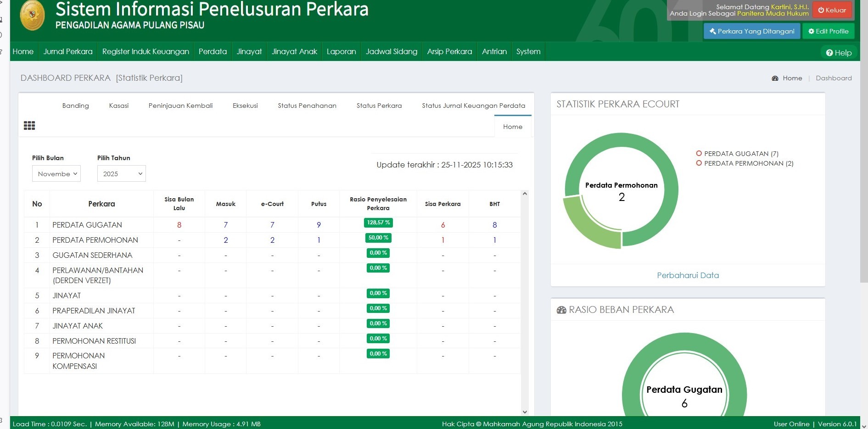This screenshot has width=868, height=429.
Task: Click the court emblem logo
Action: 33,16
